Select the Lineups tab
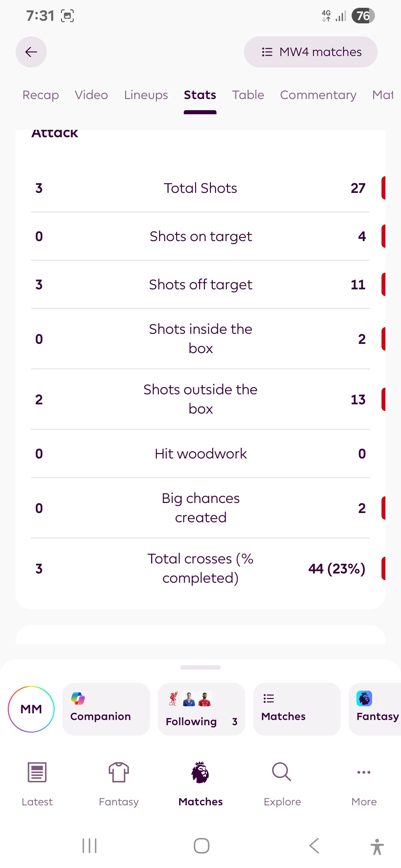This screenshot has height=868, width=401. [x=146, y=95]
